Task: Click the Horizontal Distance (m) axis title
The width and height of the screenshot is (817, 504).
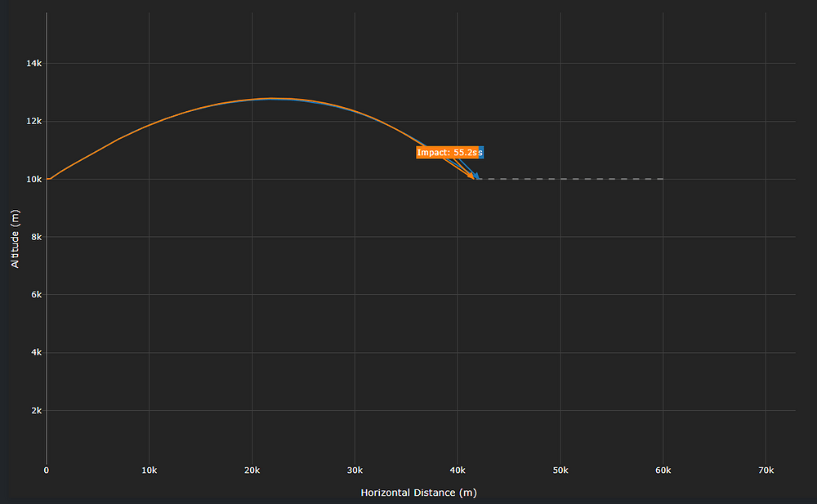Action: click(418, 493)
